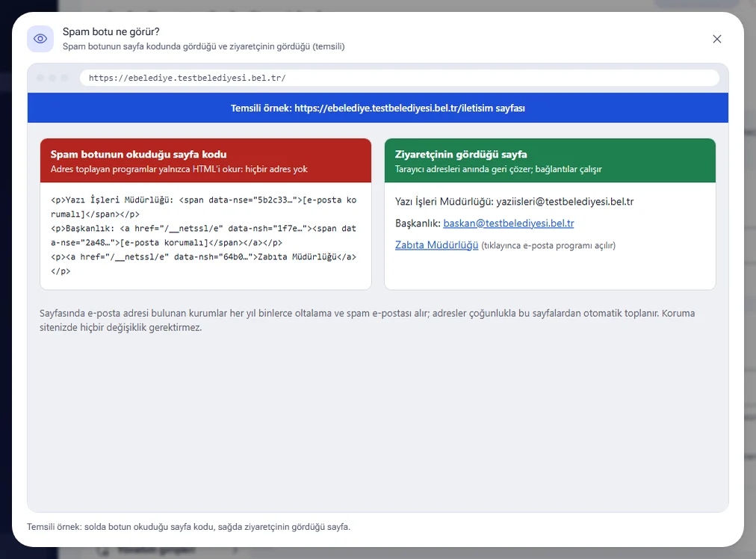This screenshot has width=756, height=559.
Task: Click the paragraph beginning 'Sayfasında e-posta adresi'
Action: pos(368,321)
